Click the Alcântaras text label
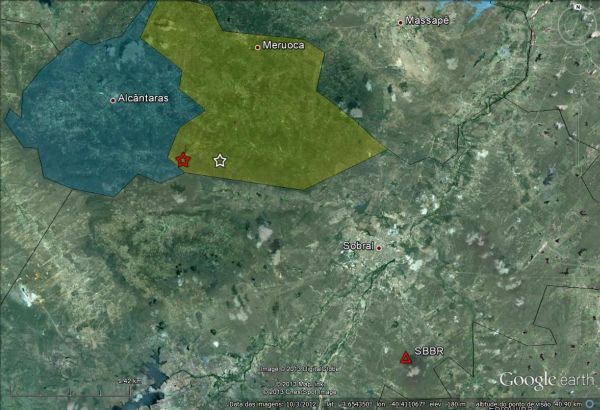Screen dimensions: 600x410 pos(143,99)
